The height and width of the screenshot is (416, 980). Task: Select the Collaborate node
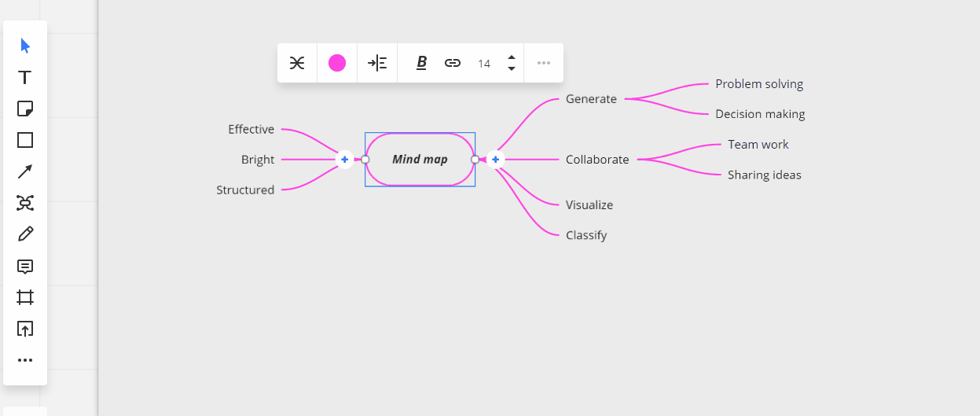597,160
